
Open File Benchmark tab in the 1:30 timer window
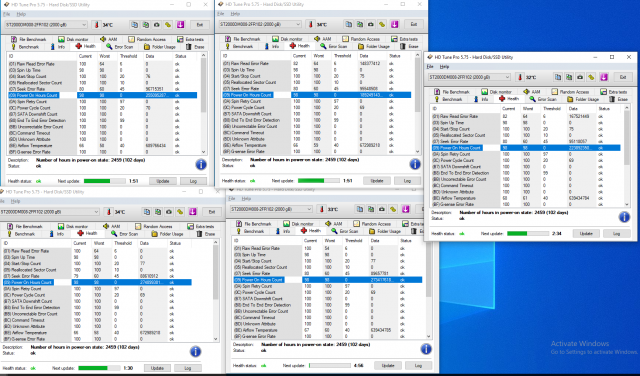[x=25, y=226]
